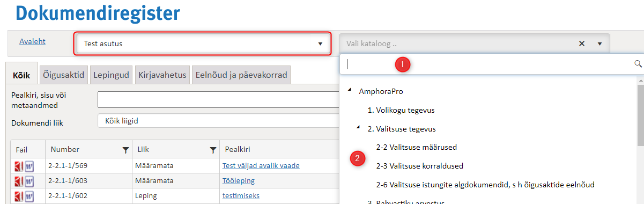The image size is (644, 204).
Task: Switch to the Õigusaktid tab
Action: coord(64,75)
